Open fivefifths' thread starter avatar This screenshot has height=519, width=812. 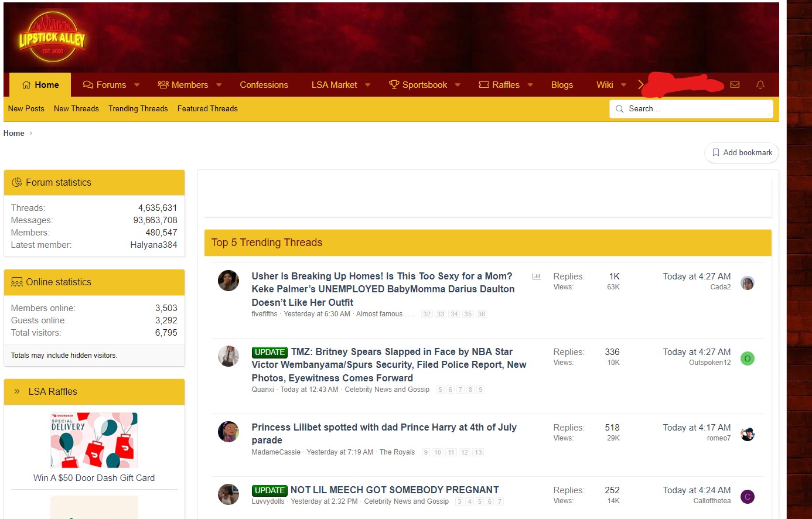pos(228,281)
